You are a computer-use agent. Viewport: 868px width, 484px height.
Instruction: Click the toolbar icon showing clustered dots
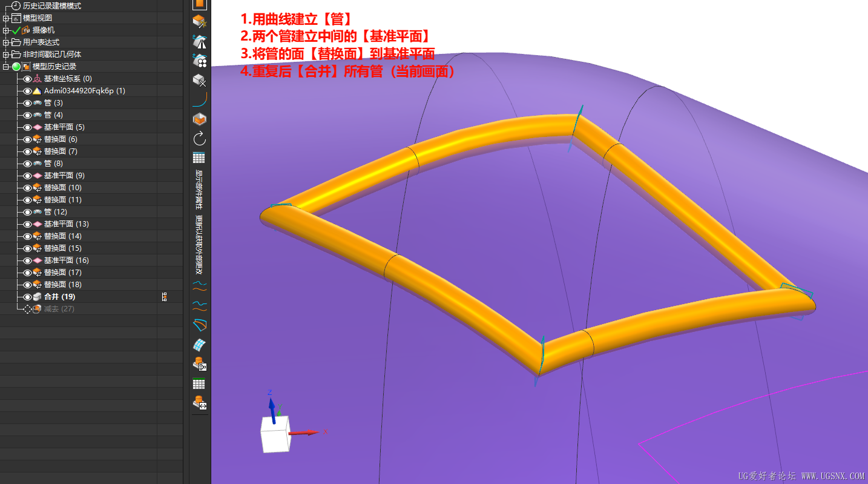coord(200,61)
